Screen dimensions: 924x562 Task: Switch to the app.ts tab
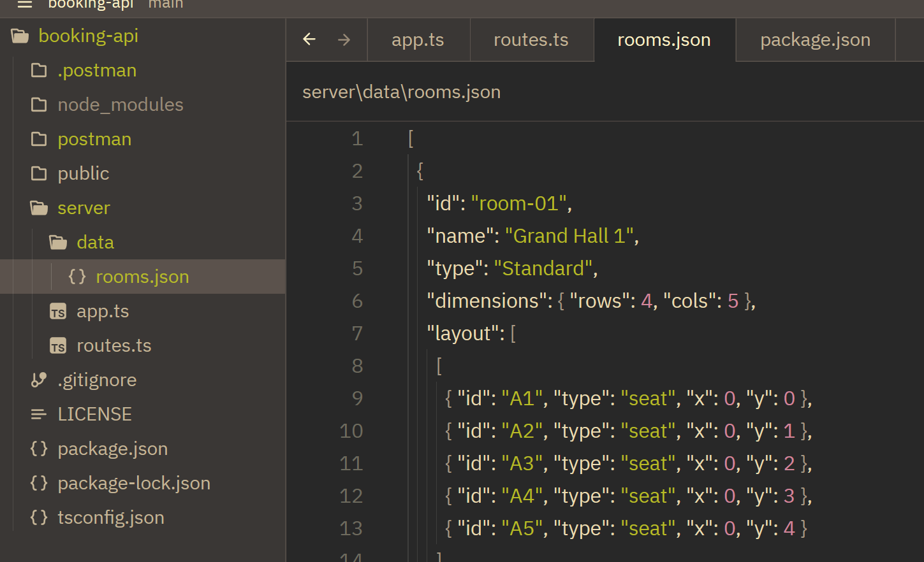(418, 40)
